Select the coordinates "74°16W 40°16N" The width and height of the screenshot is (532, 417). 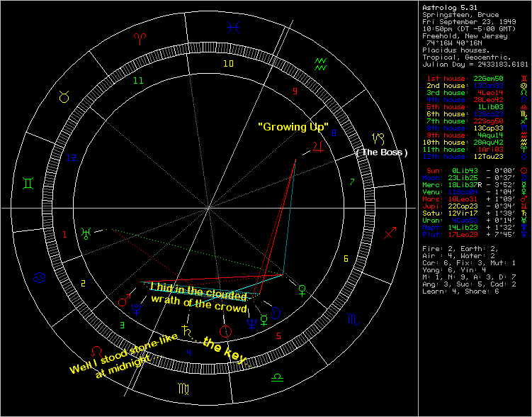click(454, 43)
